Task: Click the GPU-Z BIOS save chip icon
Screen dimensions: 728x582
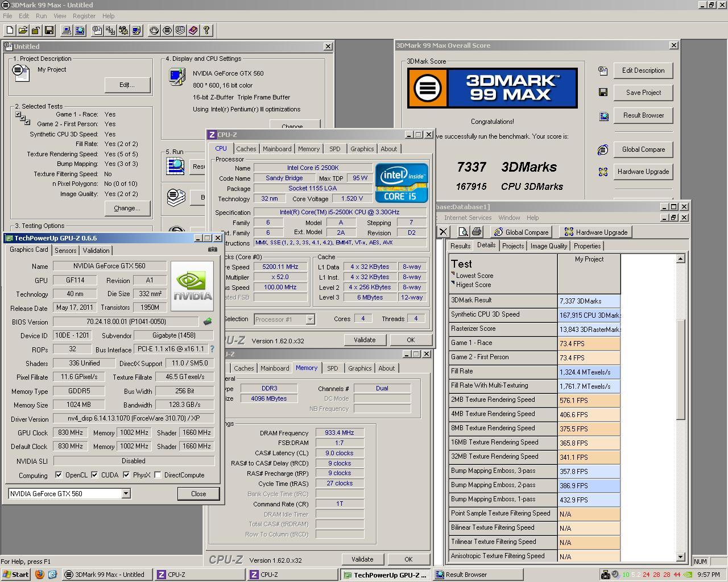Action: [x=208, y=322]
